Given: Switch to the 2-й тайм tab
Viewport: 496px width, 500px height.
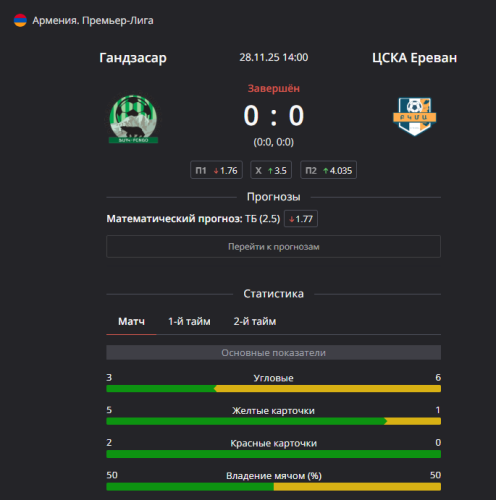Looking at the screenshot, I should point(255,322).
